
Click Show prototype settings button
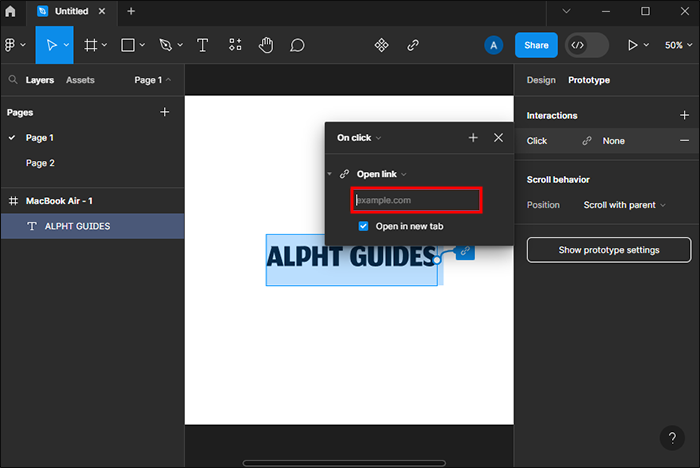click(x=608, y=249)
